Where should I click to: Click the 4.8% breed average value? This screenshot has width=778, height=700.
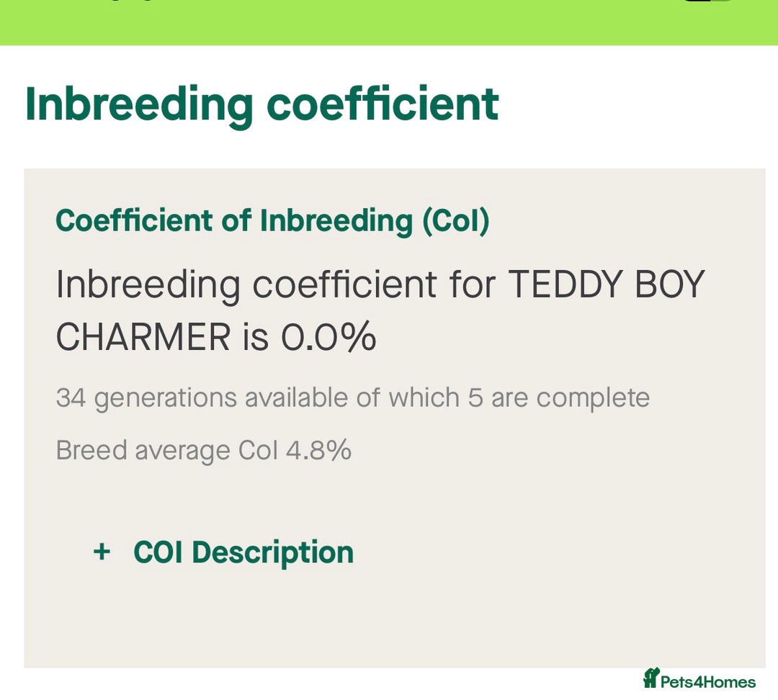(x=318, y=450)
